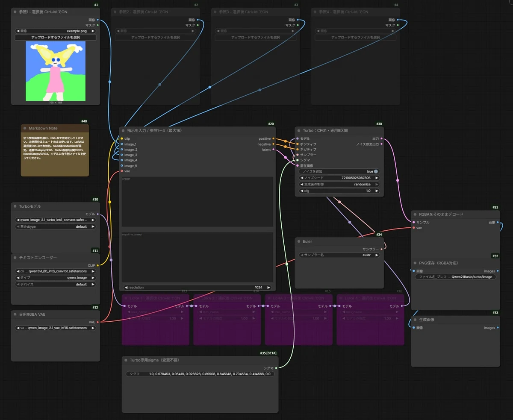The width and height of the screenshot is (513, 420).
Task: Collapse the Markdown Note node via its dot
Action: pos(25,128)
